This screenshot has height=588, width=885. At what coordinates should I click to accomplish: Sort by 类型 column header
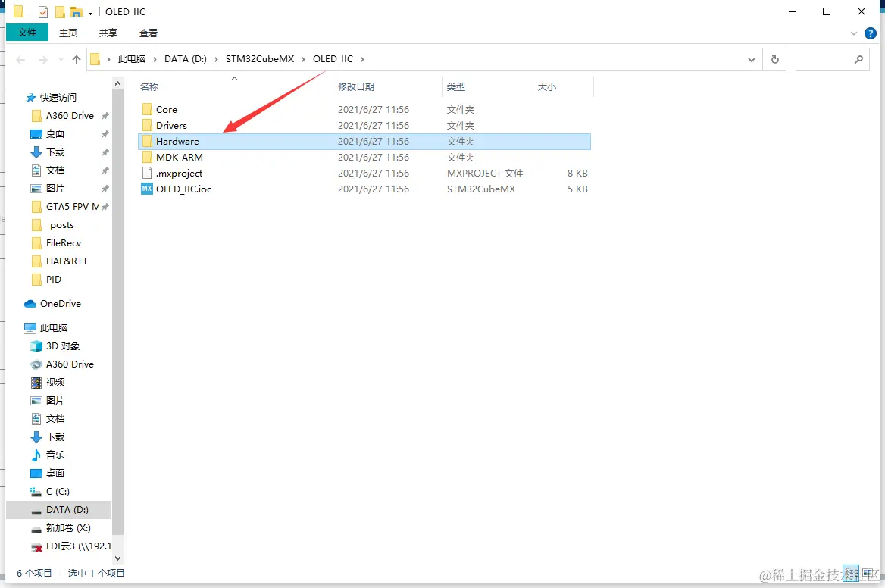click(455, 87)
